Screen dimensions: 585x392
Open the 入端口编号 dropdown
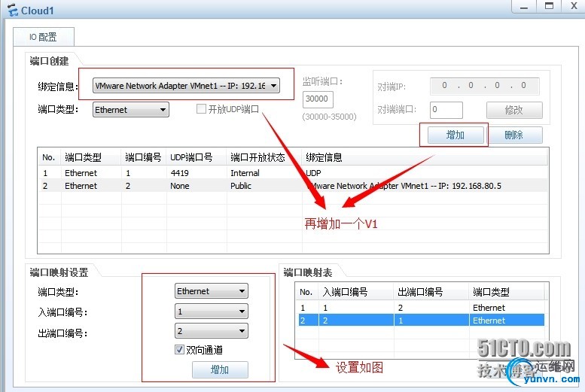tap(211, 311)
